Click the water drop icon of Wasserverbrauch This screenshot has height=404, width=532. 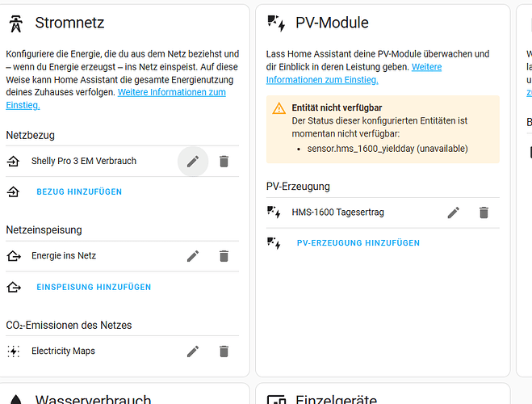click(16, 399)
